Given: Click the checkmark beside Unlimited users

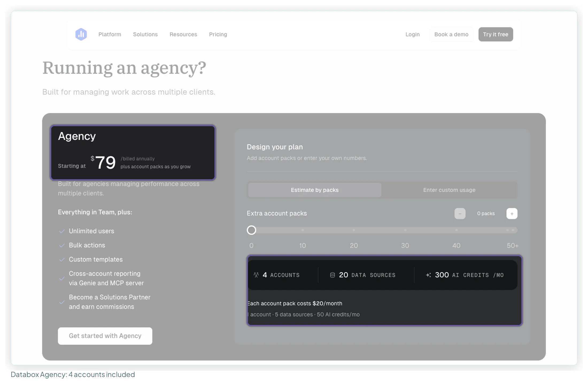Looking at the screenshot, I should click(x=62, y=231).
